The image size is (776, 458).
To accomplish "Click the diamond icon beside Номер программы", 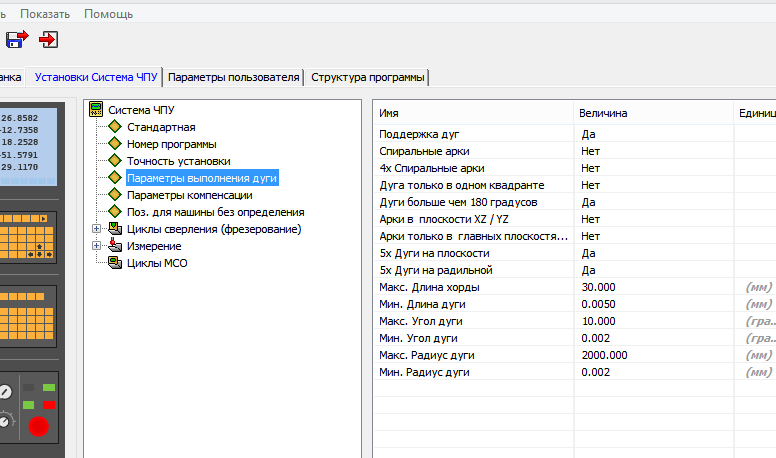I will [x=114, y=144].
